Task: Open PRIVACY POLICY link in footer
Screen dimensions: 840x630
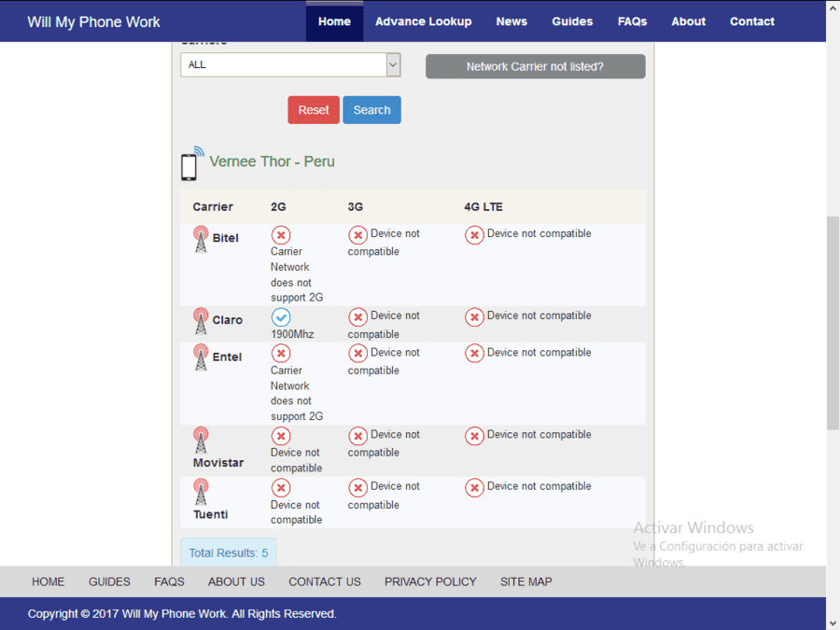Action: 430,581
